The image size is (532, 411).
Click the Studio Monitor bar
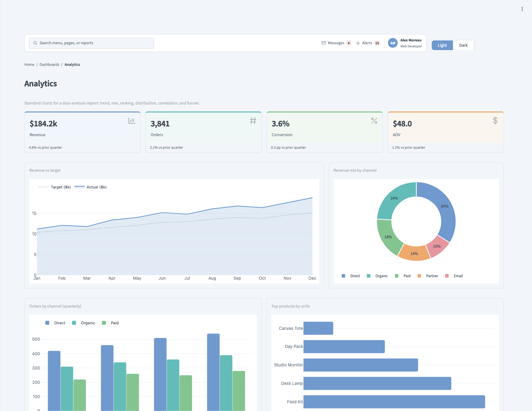360,365
